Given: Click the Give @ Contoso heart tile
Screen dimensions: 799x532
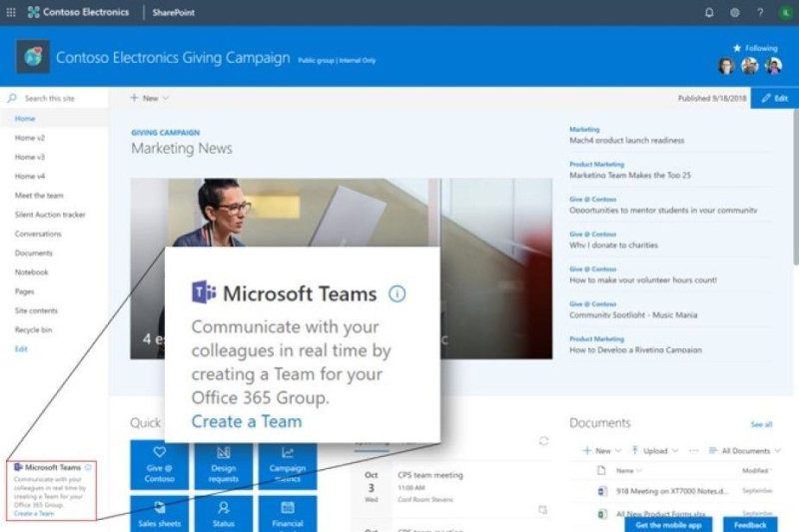Looking at the screenshot, I should point(159,465).
